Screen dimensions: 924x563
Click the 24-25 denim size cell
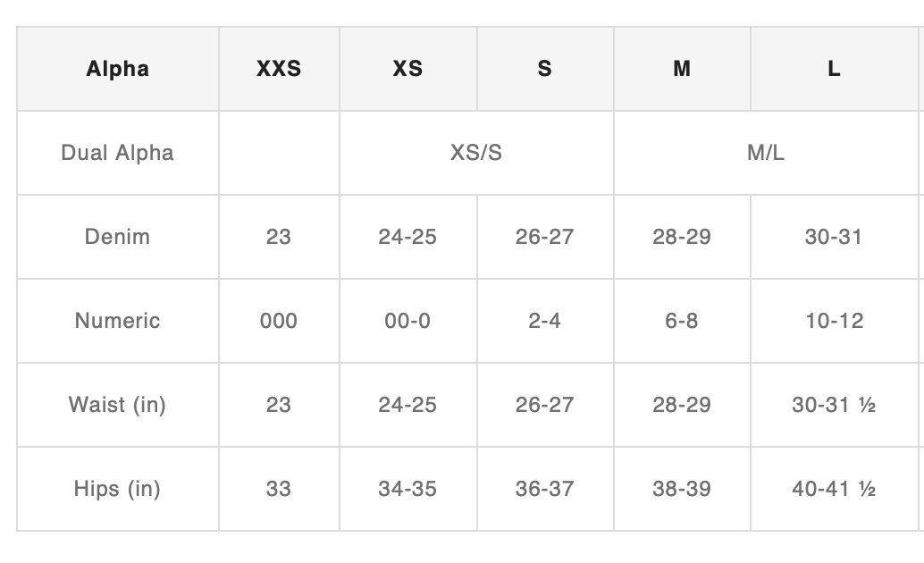(407, 237)
